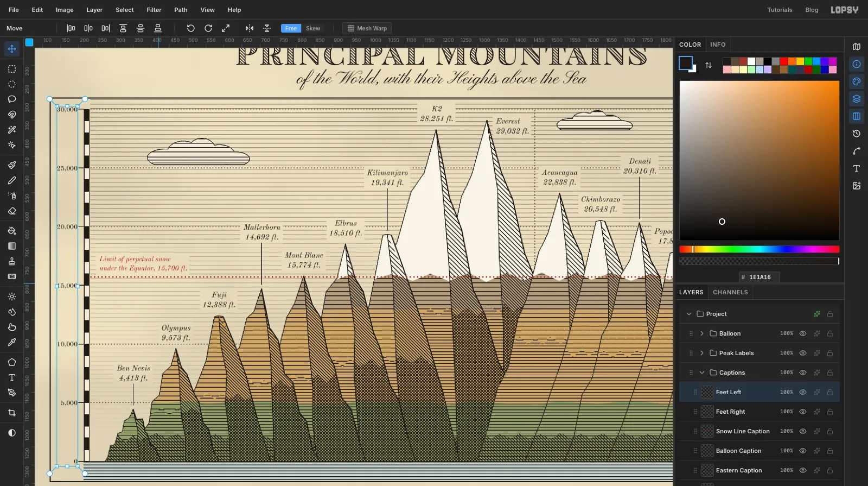
Task: Flip horizontally using the toolbar icon
Action: (250, 28)
